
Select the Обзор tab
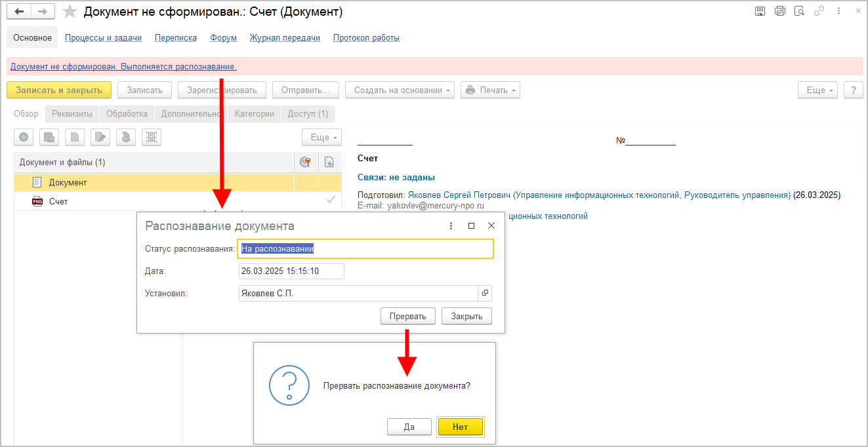click(26, 113)
